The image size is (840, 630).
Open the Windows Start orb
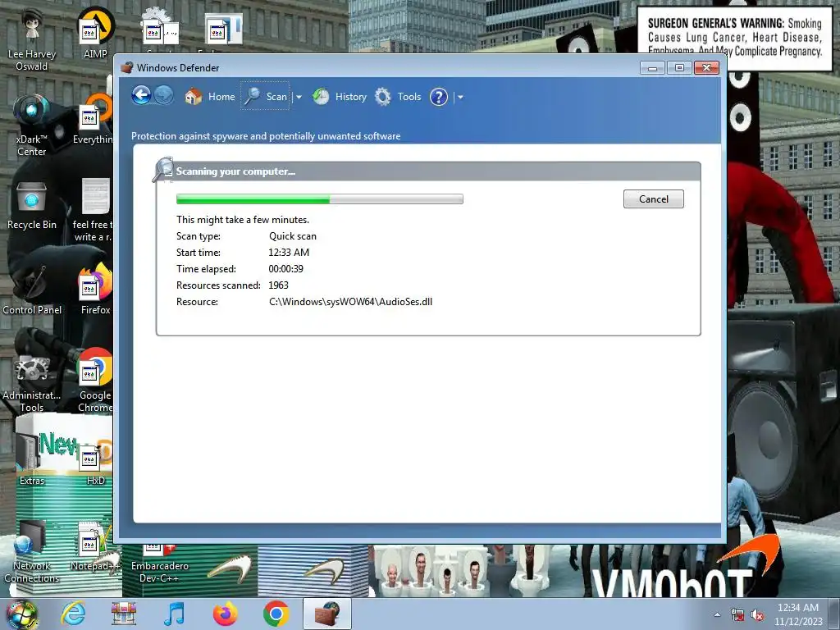pyautogui.click(x=21, y=614)
